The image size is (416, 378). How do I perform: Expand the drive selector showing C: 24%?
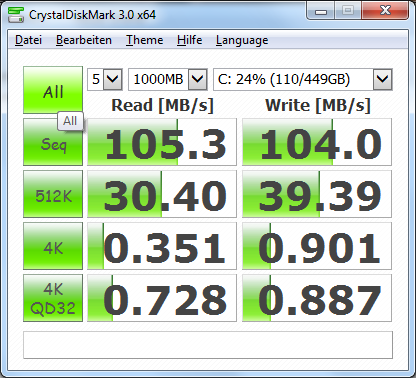[382, 79]
